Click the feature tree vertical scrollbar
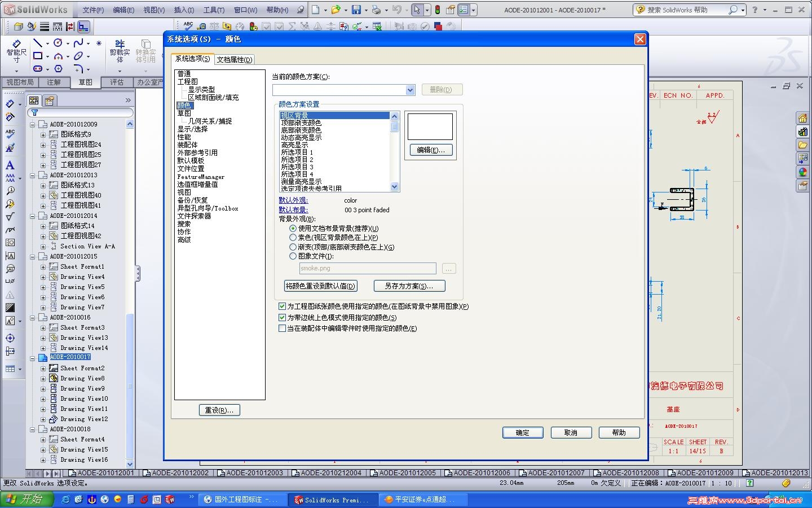Viewport: 812px width, 508px height. (130, 294)
